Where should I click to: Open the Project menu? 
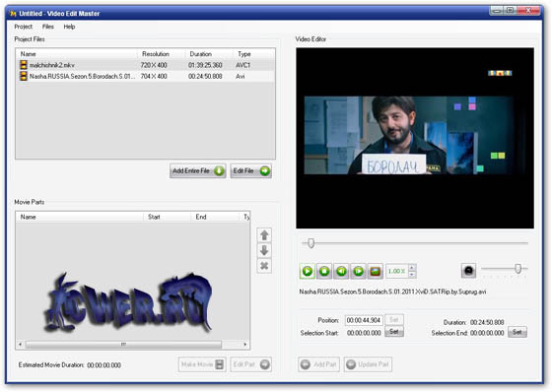tap(24, 27)
